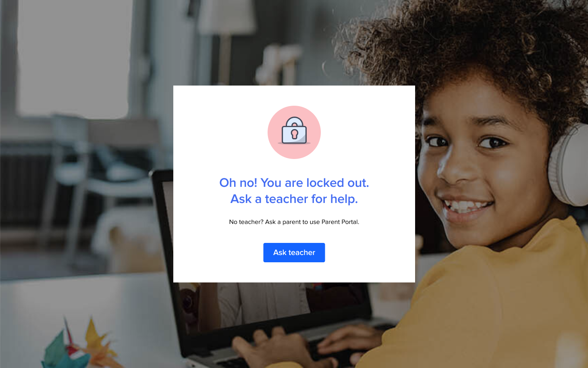Click the keyhole of the padlock icon
588x368 pixels.
[294, 134]
